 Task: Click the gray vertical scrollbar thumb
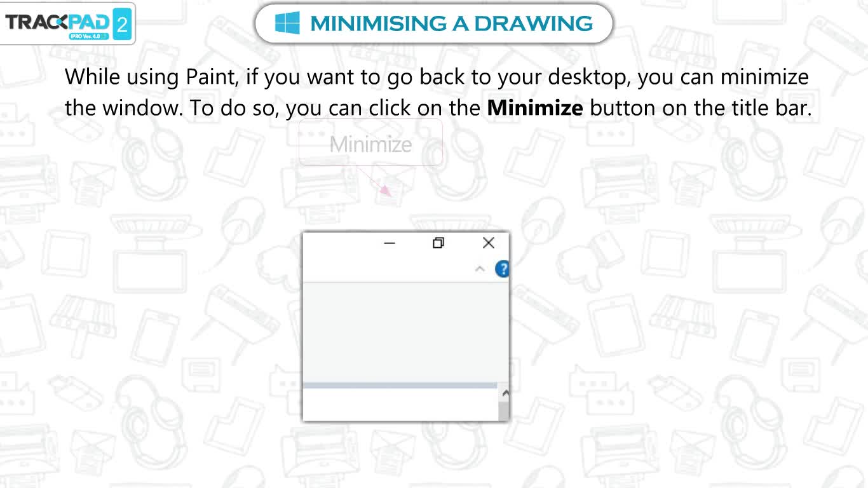504,411
